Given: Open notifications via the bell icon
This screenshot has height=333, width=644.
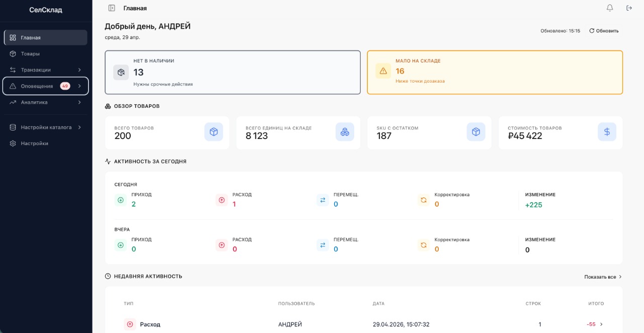Looking at the screenshot, I should 610,8.
